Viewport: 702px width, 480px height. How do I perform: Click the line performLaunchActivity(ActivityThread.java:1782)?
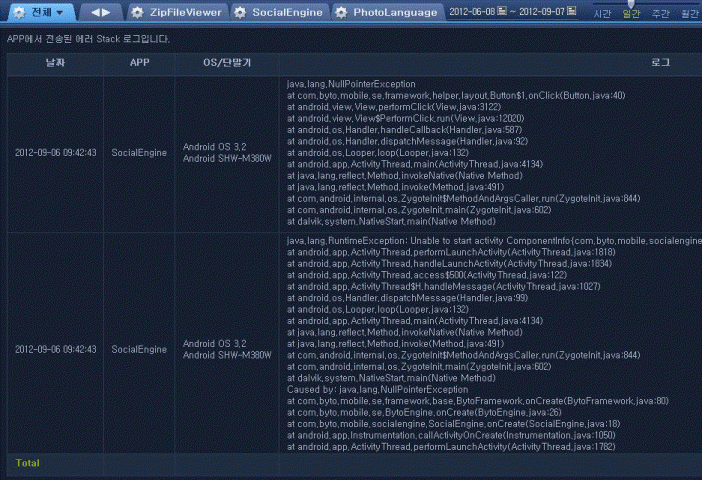[451, 447]
